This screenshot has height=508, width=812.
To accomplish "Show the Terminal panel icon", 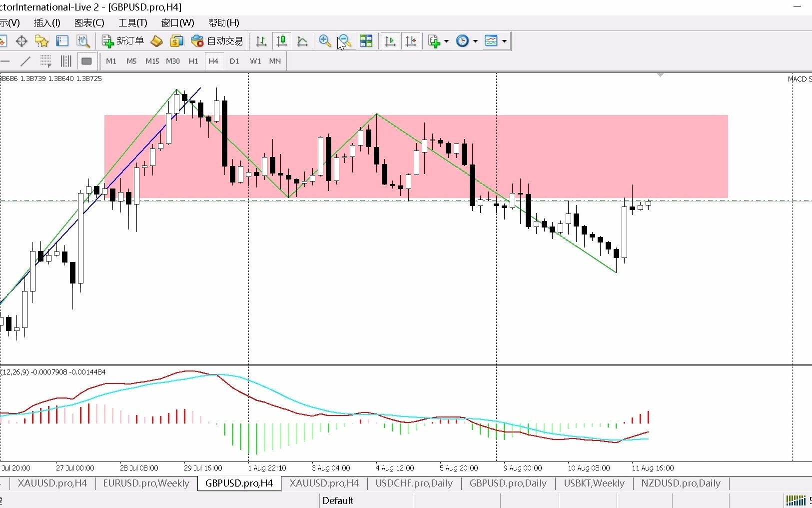I will (62, 41).
